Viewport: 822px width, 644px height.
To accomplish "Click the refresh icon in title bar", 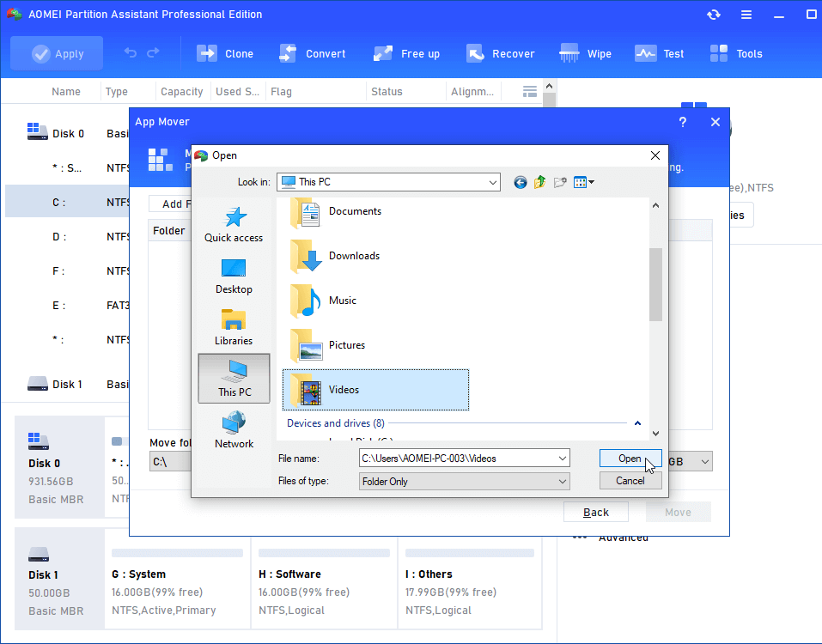I will 714,15.
